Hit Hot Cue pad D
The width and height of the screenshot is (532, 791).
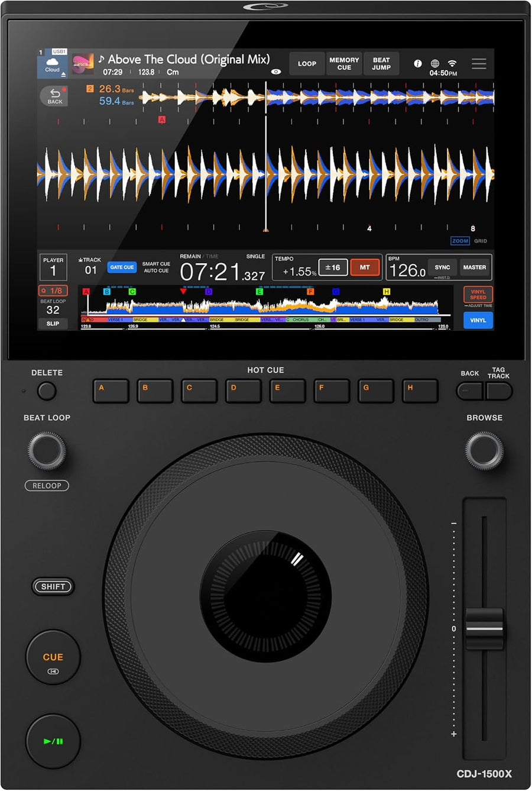pos(244,391)
